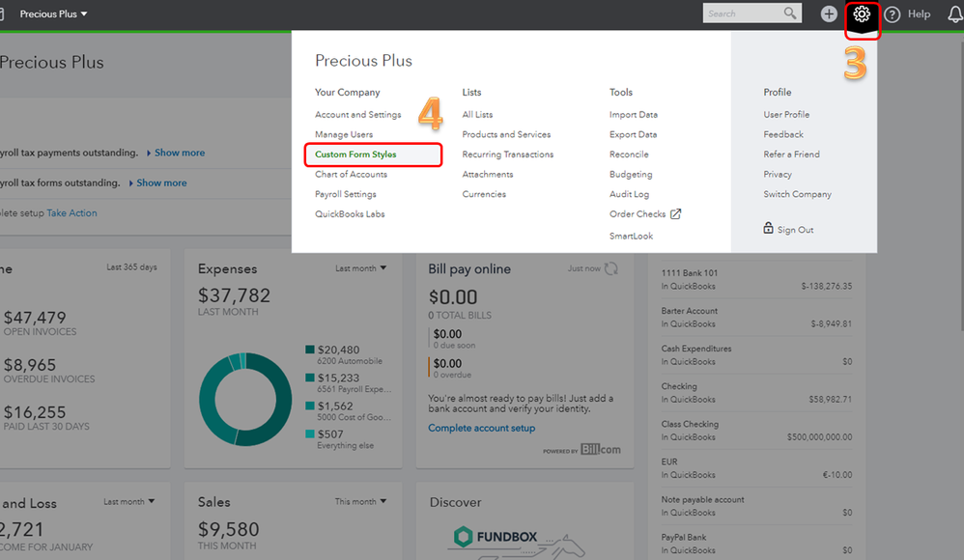
Task: Open Chart of Accounts
Action: click(351, 174)
